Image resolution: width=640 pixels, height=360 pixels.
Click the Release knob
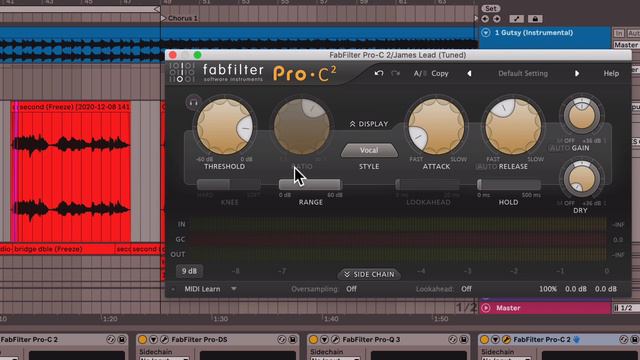coord(513,127)
